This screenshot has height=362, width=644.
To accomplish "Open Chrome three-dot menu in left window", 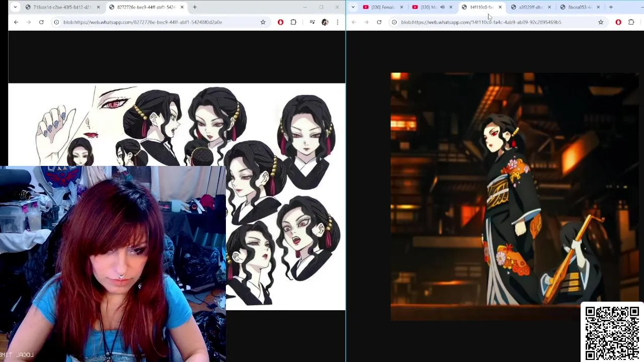I will [x=337, y=22].
